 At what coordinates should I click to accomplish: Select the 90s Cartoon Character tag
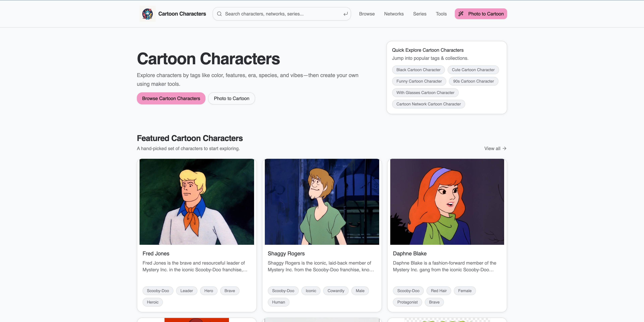[x=473, y=81]
